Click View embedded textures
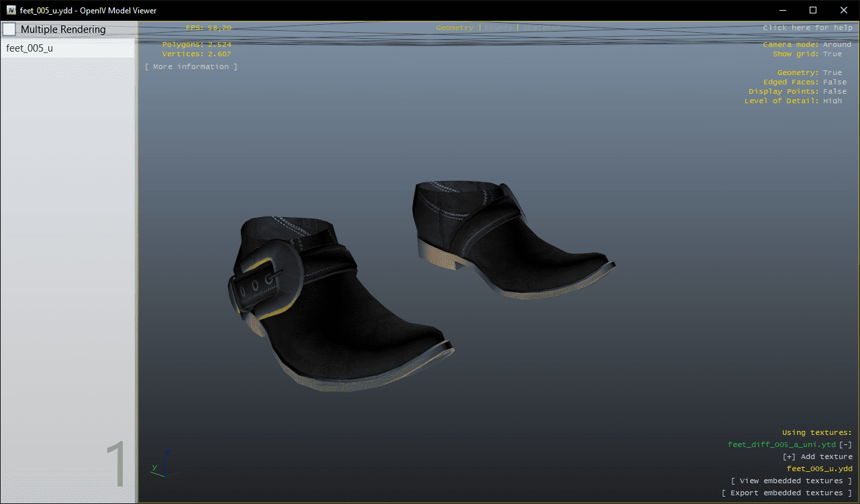860x504 pixels. [791, 481]
